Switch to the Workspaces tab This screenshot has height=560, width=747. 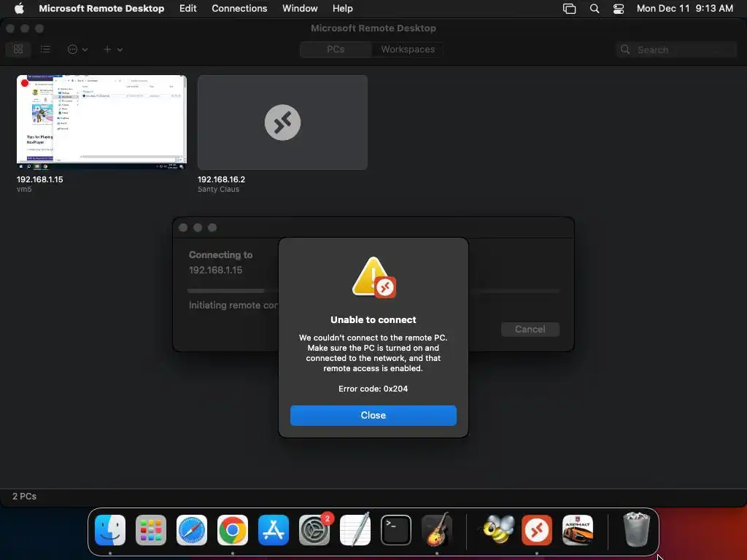[408, 49]
